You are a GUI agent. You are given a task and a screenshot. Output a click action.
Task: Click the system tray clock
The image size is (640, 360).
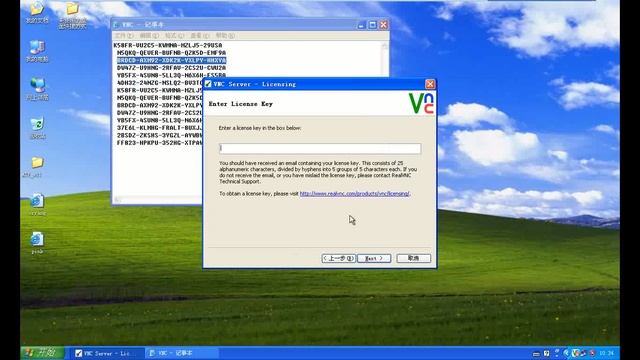pos(607,353)
